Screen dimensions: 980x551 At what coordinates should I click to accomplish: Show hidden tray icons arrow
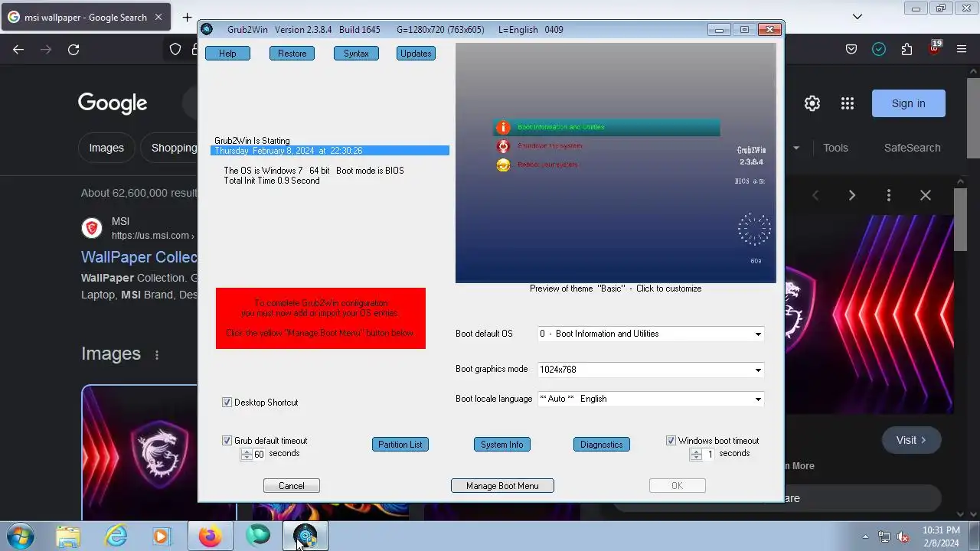865,536
